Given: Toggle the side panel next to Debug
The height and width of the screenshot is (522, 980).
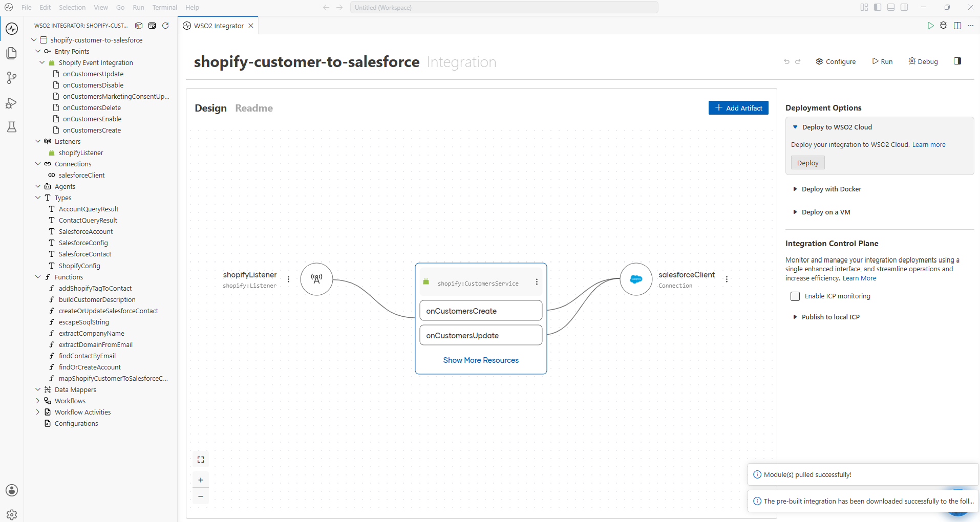Looking at the screenshot, I should (x=957, y=61).
